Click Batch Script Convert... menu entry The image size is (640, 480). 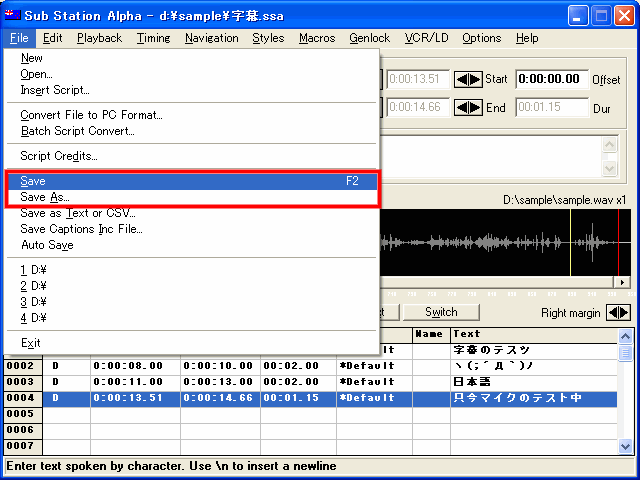click(x=77, y=131)
